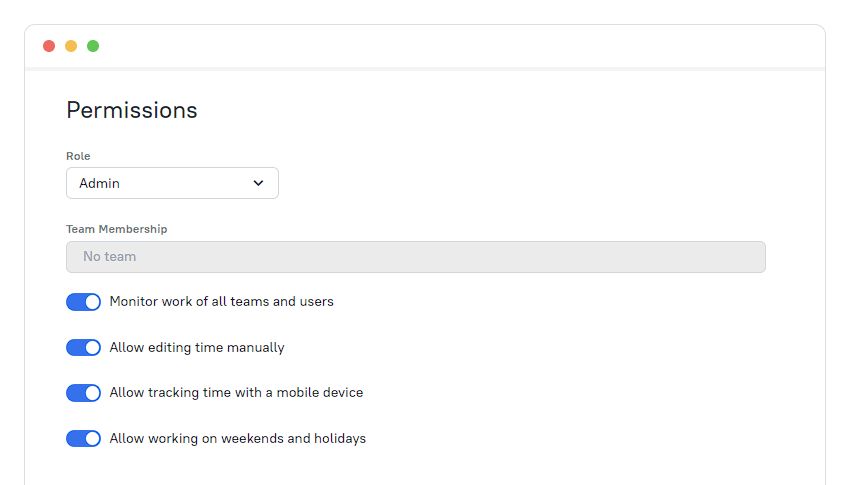Image resolution: width=850 pixels, height=485 pixels.
Task: Click Allow working on weekends and holidays text
Action: 237,438
